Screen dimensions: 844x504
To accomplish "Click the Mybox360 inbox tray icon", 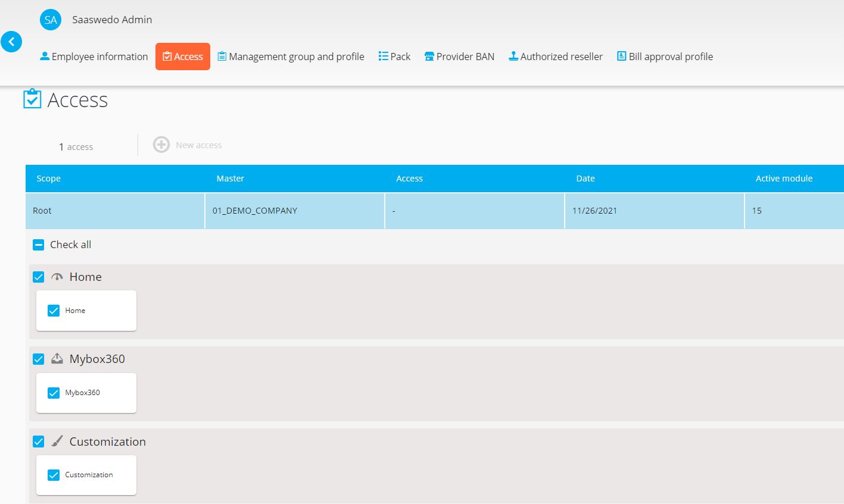I will click(57, 359).
